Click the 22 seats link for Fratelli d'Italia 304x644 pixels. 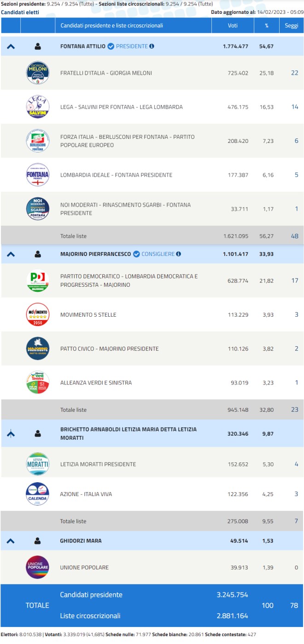point(294,73)
